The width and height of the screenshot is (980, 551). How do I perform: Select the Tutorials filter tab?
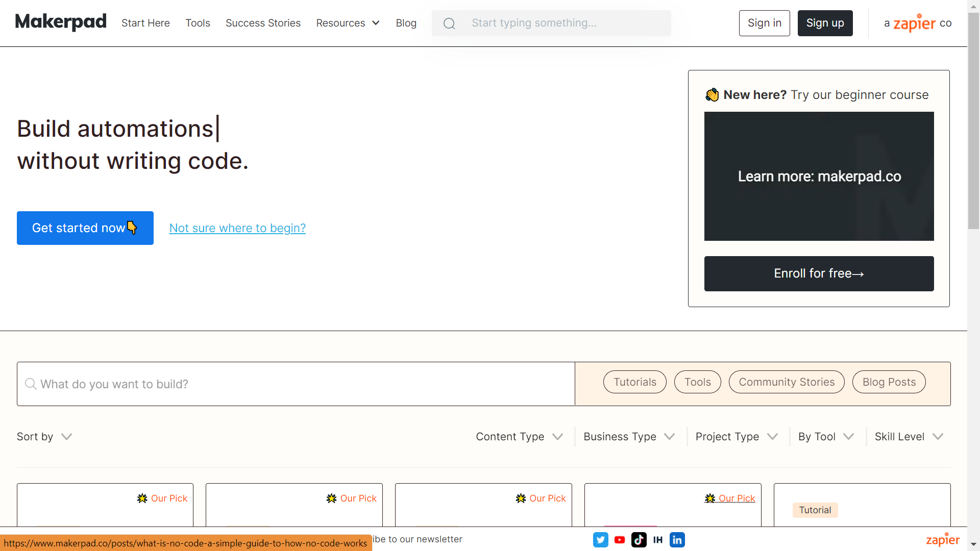pos(634,382)
